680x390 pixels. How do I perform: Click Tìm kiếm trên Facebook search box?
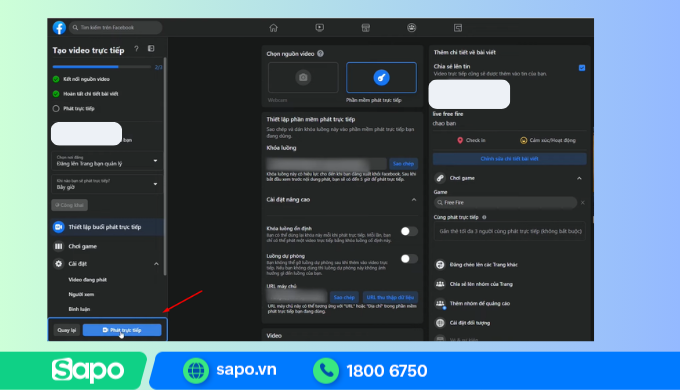[x=116, y=27]
